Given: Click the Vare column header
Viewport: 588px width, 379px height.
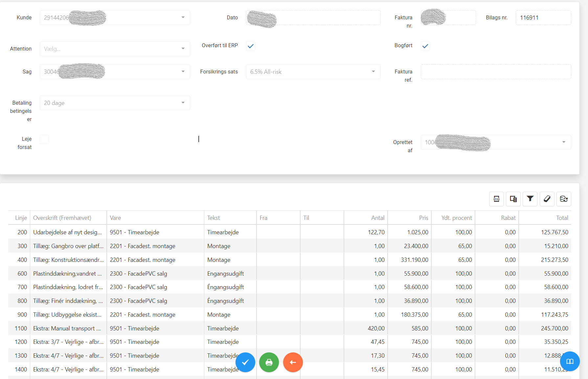Looking at the screenshot, I should (115, 218).
